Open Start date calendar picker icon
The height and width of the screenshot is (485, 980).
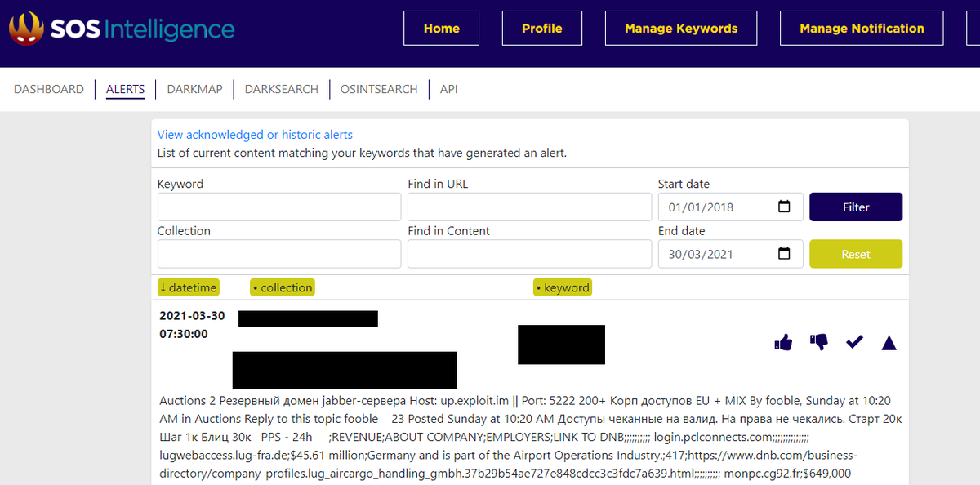785,207
